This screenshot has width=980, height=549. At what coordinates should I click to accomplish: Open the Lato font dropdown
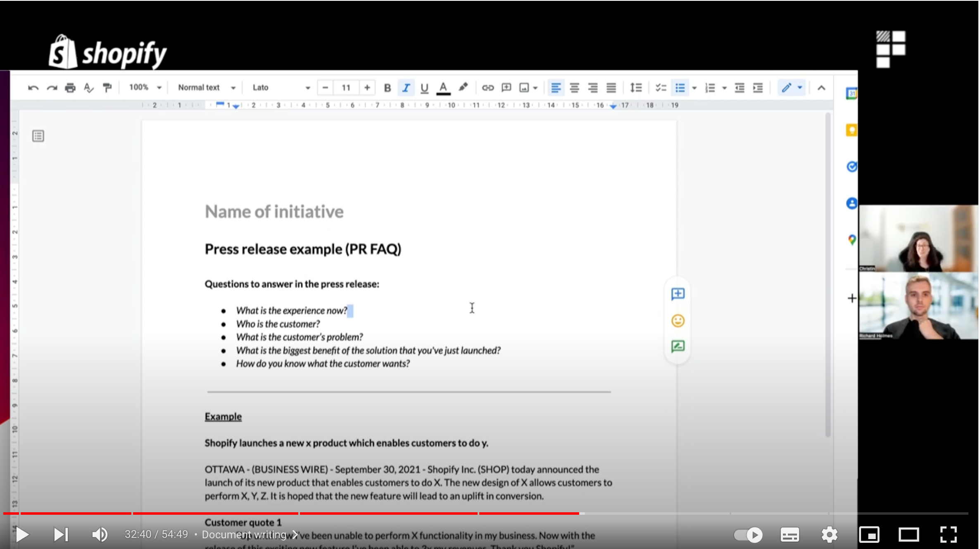281,88
